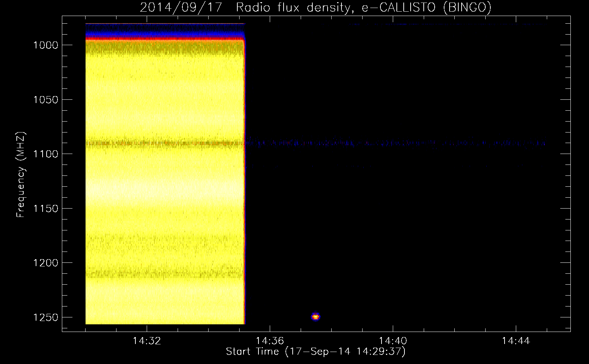Select the 1150 frequency tick label
This screenshot has height=364, width=589.
pos(46,209)
